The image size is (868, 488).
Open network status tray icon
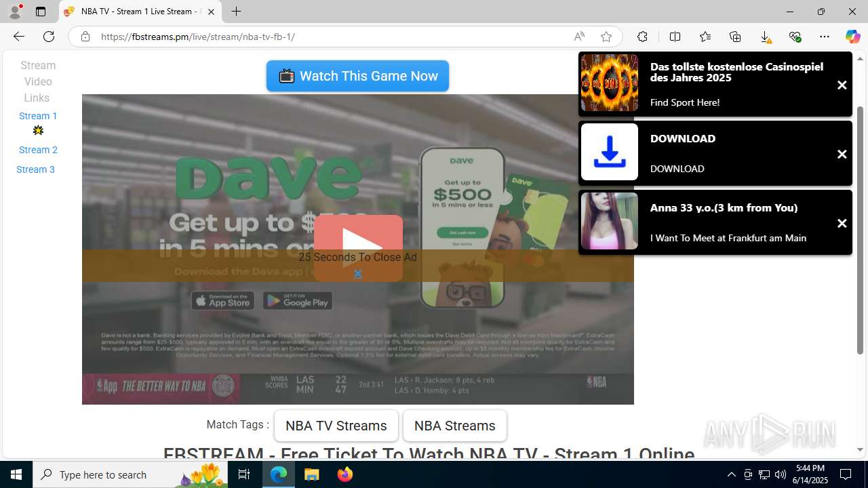click(764, 474)
